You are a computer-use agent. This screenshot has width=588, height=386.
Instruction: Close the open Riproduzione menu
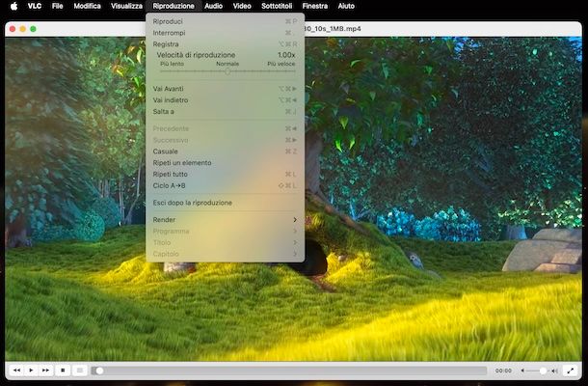[x=174, y=6]
